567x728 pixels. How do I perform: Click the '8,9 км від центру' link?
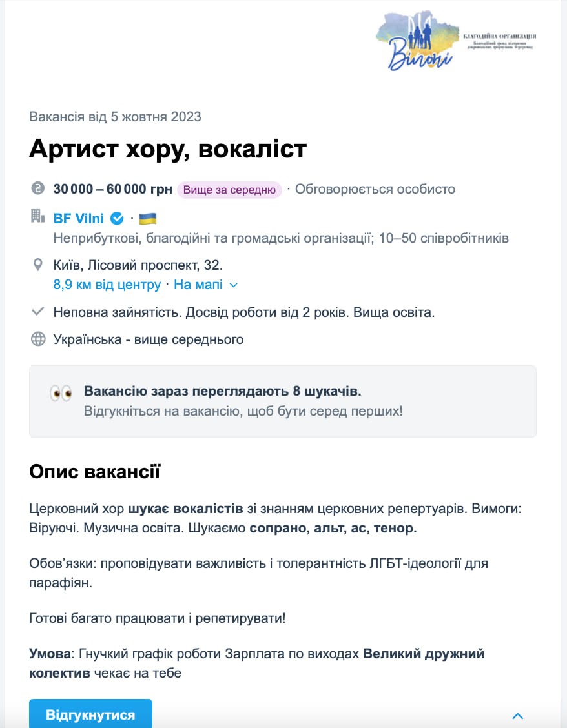(x=107, y=285)
